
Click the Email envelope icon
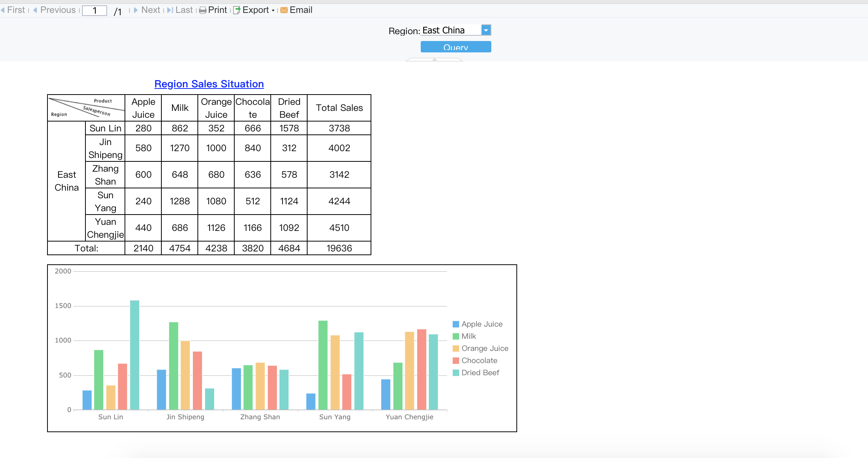pos(283,9)
